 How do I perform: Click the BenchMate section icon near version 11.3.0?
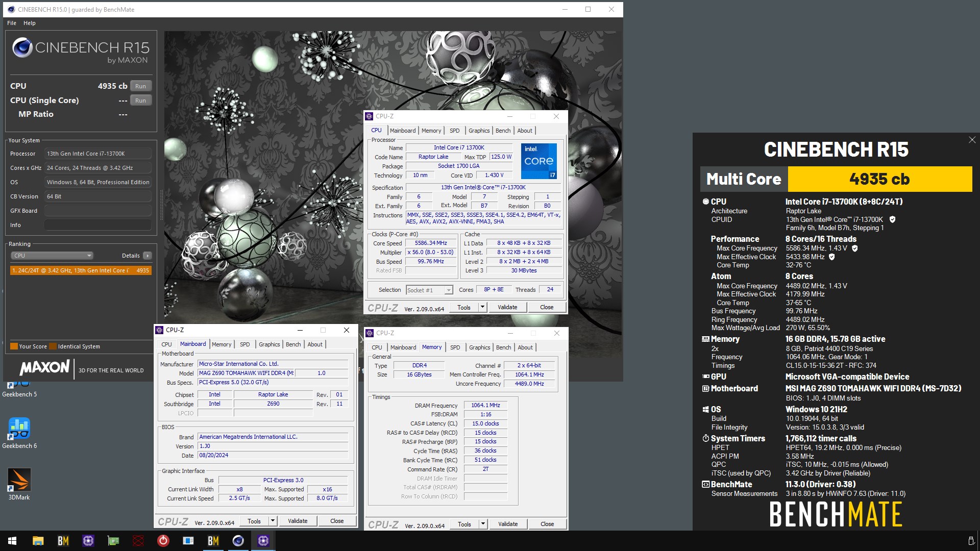pyautogui.click(x=705, y=485)
